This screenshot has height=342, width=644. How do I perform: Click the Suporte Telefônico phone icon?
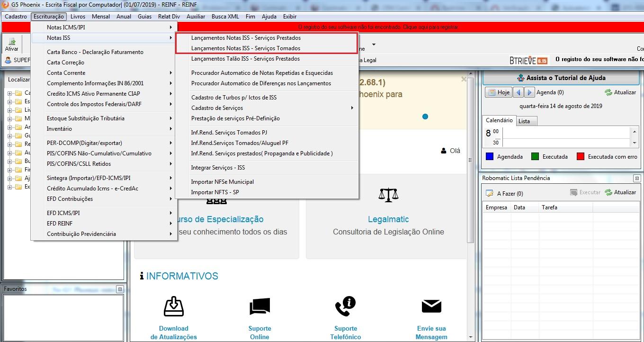[345, 306]
